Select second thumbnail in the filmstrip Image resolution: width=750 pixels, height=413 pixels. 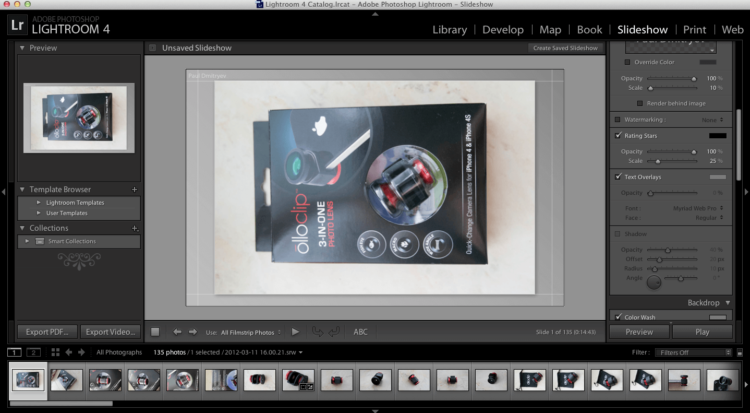(x=66, y=380)
